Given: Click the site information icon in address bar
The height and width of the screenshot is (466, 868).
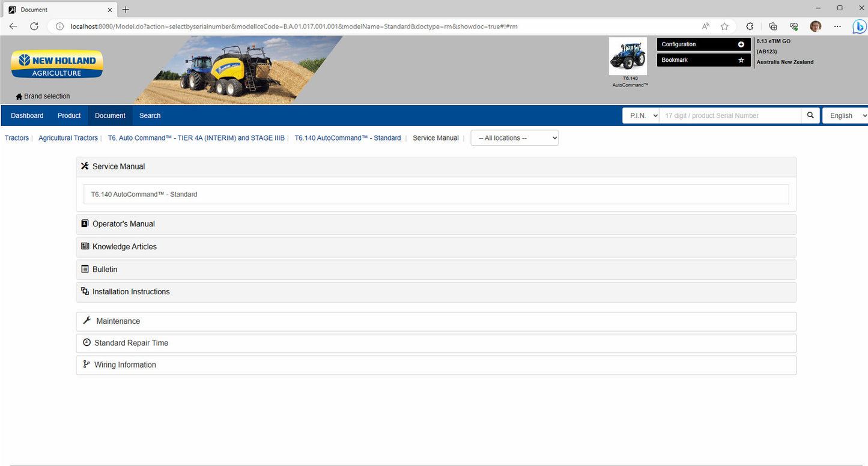Looking at the screenshot, I should (59, 26).
